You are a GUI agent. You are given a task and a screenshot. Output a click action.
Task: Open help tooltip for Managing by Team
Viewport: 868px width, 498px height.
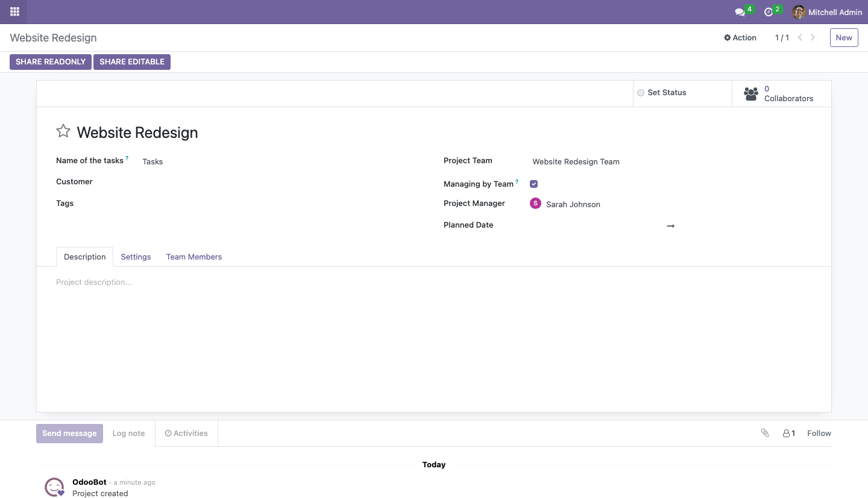tap(517, 181)
